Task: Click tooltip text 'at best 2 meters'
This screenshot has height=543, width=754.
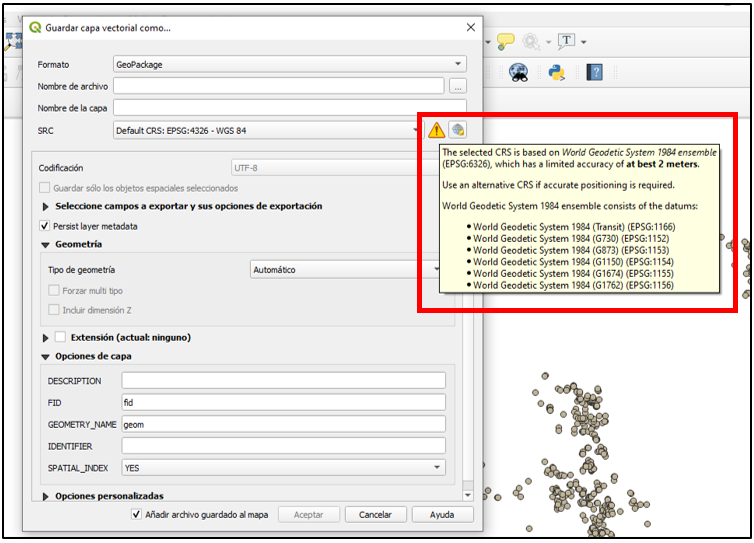Action: tap(662, 164)
